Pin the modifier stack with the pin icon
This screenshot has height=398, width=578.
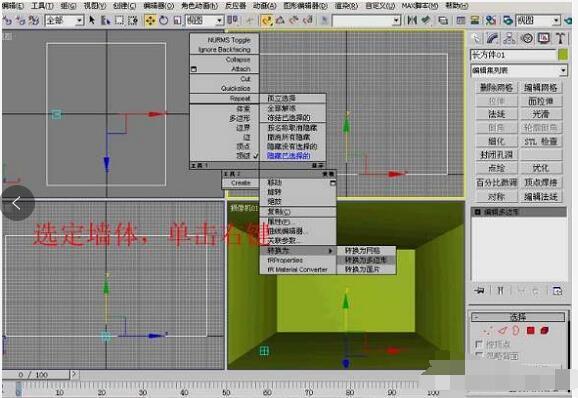coord(480,290)
